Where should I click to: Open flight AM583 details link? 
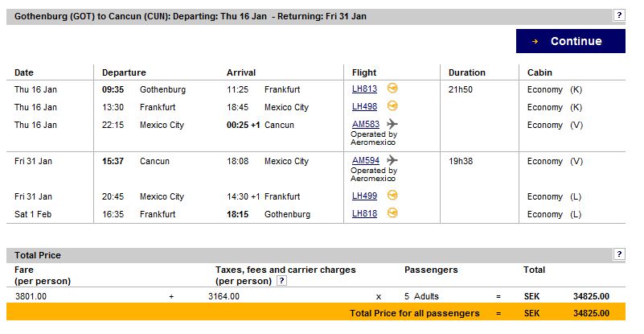click(x=366, y=125)
